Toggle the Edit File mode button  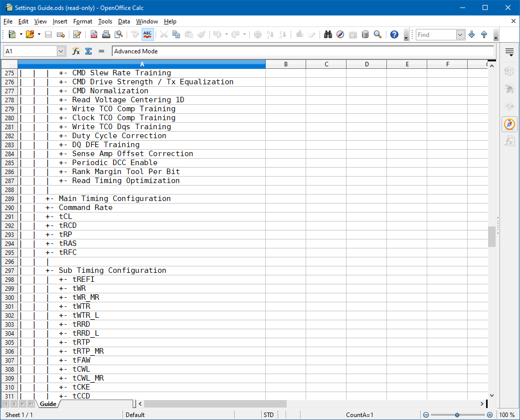tap(77, 34)
